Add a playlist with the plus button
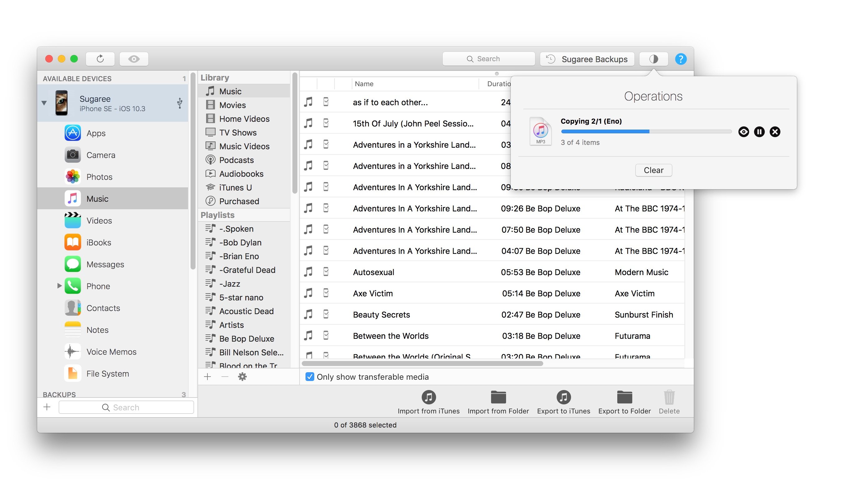Viewport: 855px width, 504px height. pyautogui.click(x=207, y=376)
